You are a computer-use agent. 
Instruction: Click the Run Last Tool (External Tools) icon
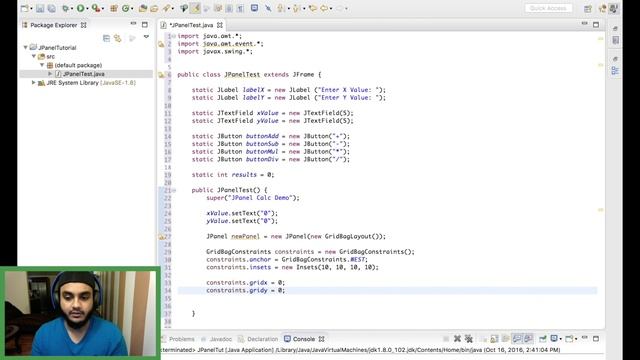coord(96,8)
